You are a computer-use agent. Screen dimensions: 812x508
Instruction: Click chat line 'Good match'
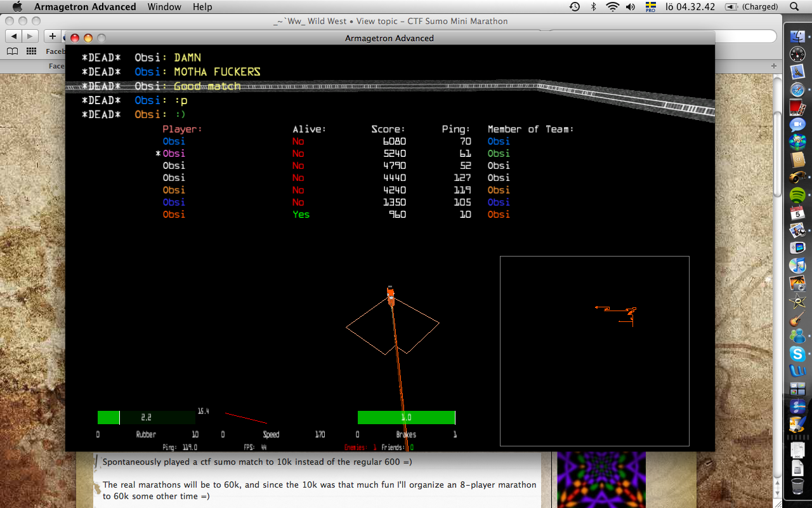coord(207,86)
